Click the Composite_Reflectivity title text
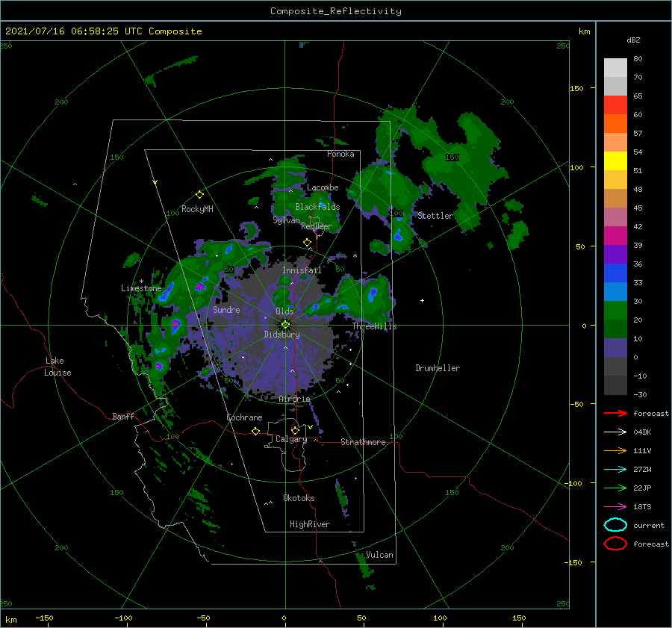This screenshot has height=628, width=672. pos(335,11)
